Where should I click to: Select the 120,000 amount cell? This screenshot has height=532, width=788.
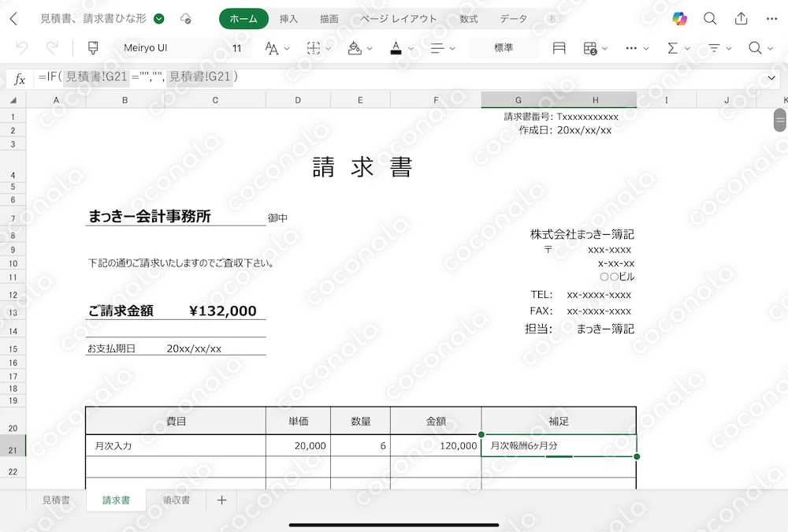pyautogui.click(x=436, y=445)
